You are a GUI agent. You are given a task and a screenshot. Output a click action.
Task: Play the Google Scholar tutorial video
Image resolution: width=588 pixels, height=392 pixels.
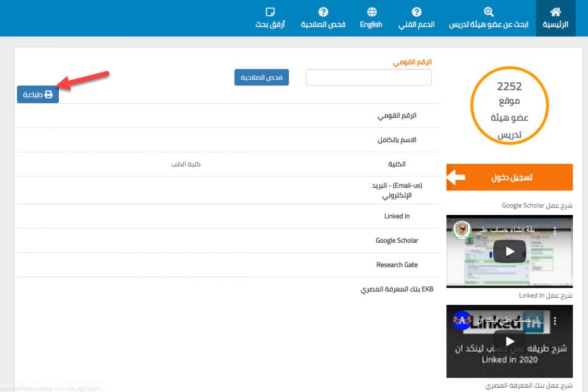pyautogui.click(x=509, y=252)
